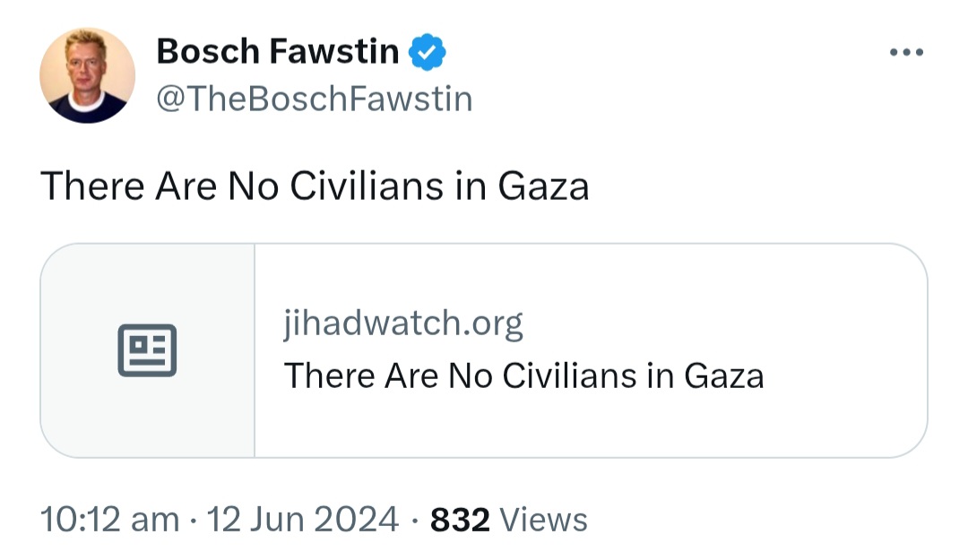Click the word There starting the tweet text
Screen dimensions: 968x560
tap(92, 185)
